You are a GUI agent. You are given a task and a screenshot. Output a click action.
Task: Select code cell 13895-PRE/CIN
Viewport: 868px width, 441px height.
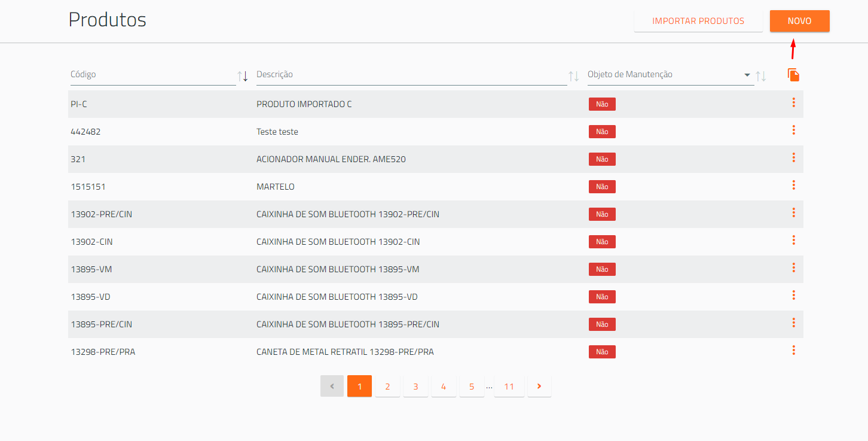click(x=101, y=324)
